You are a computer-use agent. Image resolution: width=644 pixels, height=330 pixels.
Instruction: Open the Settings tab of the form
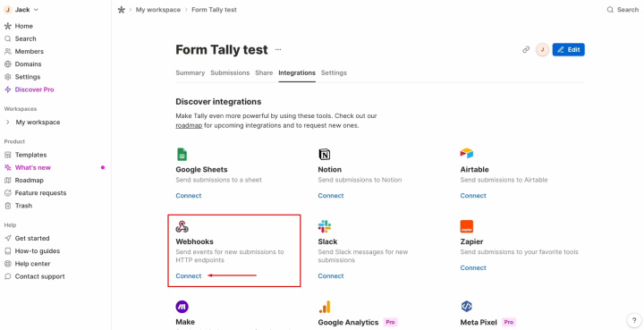point(334,72)
